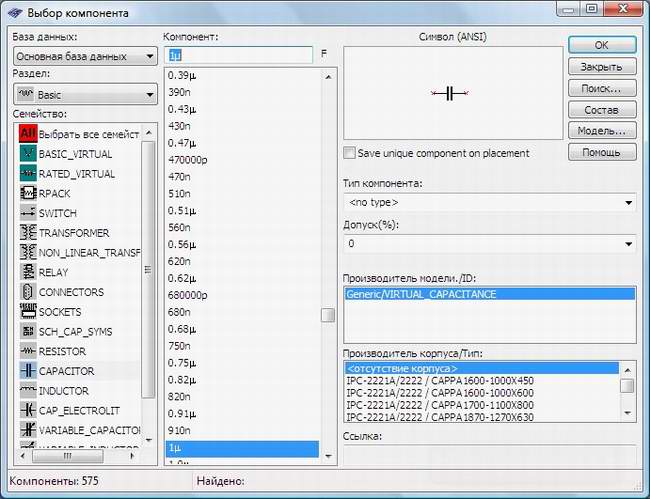The width and height of the screenshot is (650, 499).
Task: Pick the NON_LINEAR_TRANSF family icon
Action: click(28, 252)
